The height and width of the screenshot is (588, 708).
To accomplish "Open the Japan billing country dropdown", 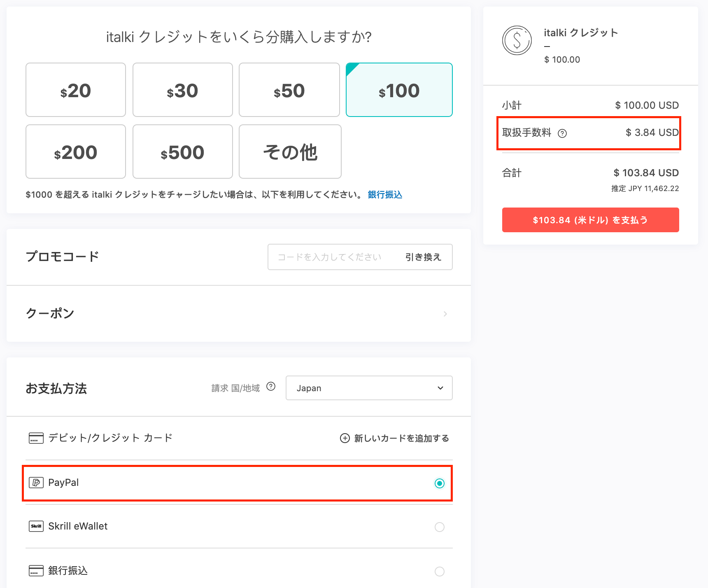I will [369, 388].
